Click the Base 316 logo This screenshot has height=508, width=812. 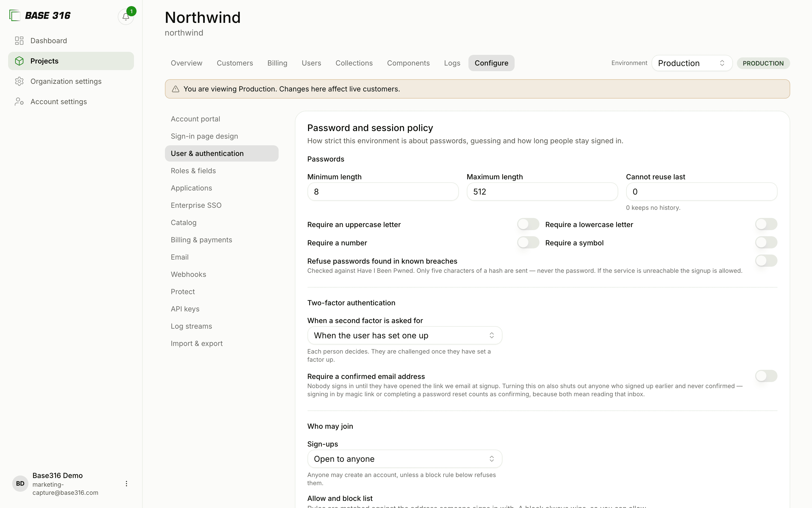click(40, 15)
